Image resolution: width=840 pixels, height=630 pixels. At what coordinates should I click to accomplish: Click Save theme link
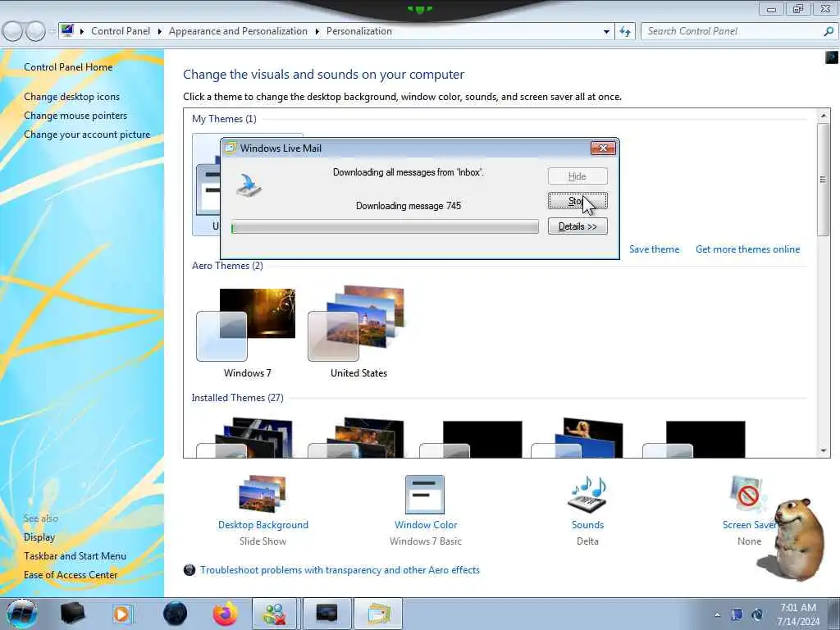pos(654,249)
